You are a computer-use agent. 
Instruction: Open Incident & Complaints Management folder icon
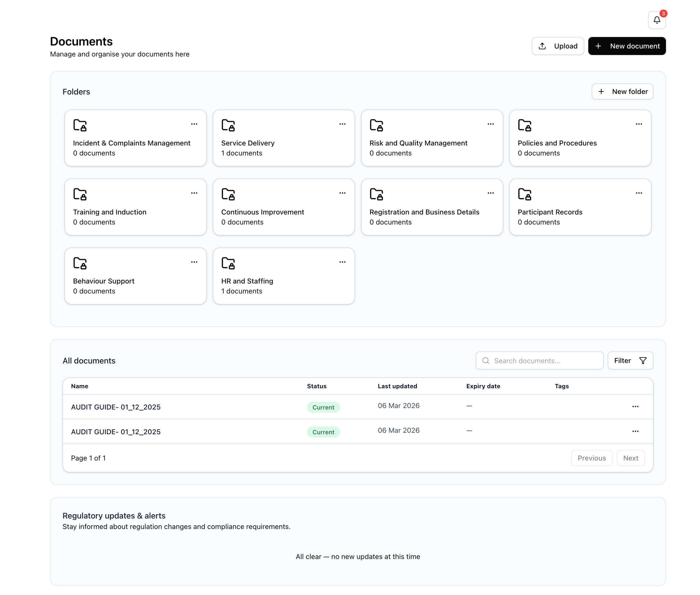pos(80,125)
